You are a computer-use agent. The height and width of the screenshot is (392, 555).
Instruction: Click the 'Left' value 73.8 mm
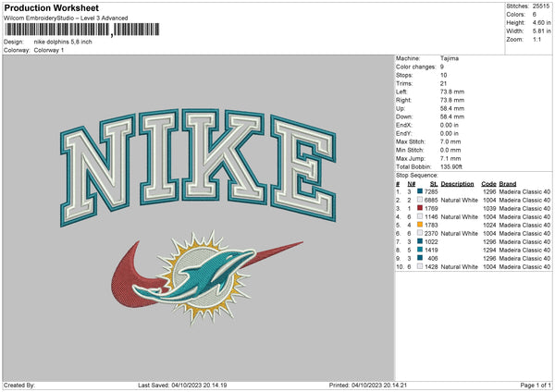pos(452,92)
